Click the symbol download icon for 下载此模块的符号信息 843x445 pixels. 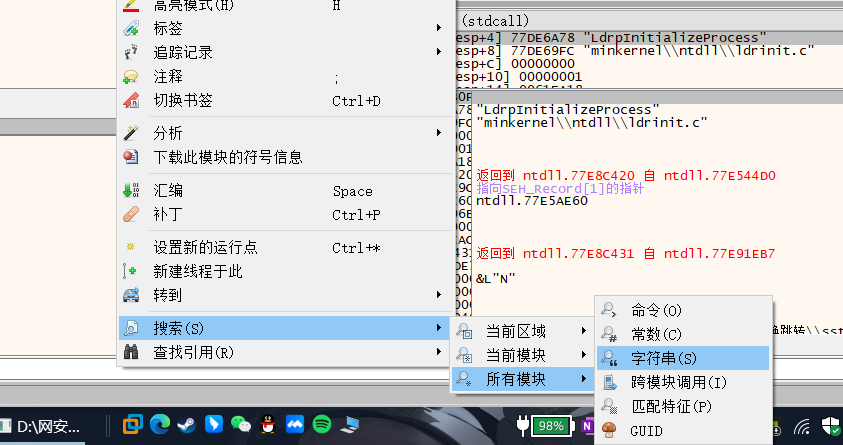point(131,157)
